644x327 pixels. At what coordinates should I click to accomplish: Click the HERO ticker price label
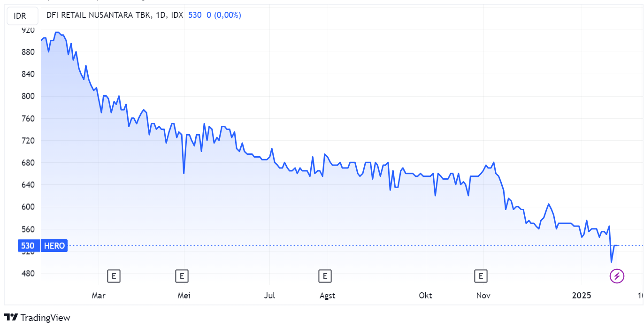pyautogui.click(x=54, y=246)
